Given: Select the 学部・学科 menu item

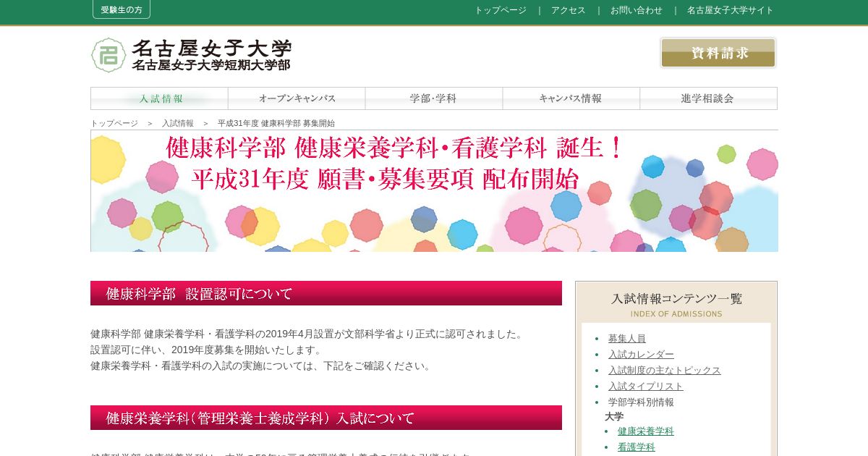Looking at the screenshot, I should [434, 98].
